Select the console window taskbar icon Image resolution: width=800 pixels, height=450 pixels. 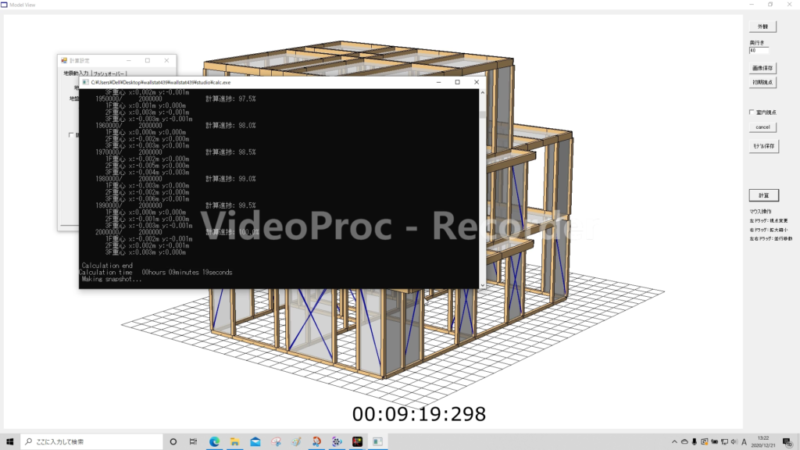[378, 441]
